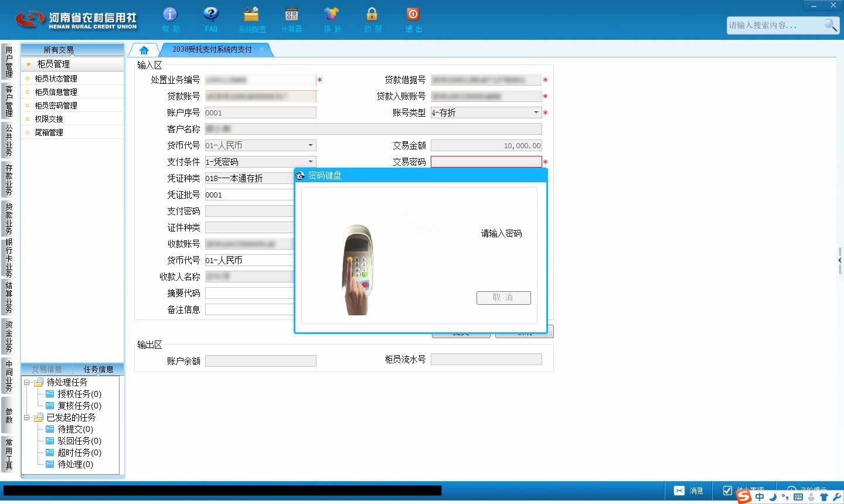The height and width of the screenshot is (504, 844).
Task: Open the 贷款业务 side tab
Action: tap(8, 218)
